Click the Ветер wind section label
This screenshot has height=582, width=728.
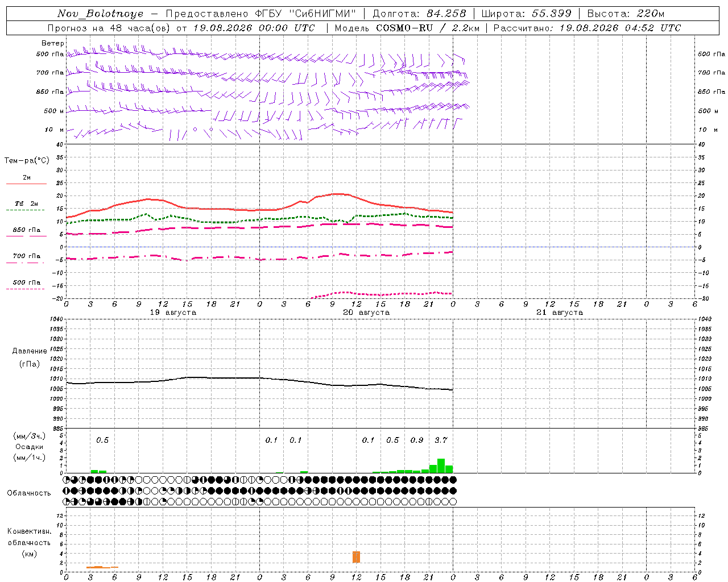(52, 43)
